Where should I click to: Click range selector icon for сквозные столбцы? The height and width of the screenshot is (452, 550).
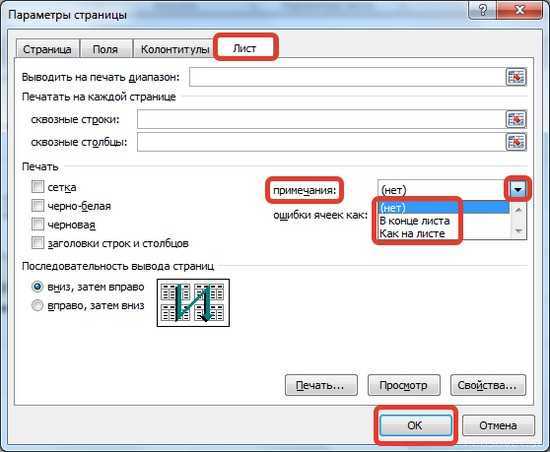[x=516, y=142]
